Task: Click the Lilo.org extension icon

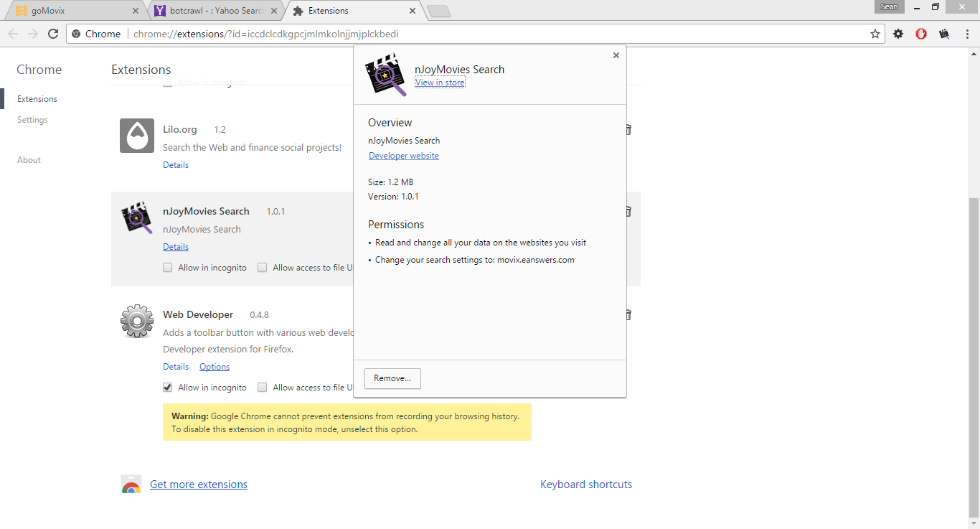Action: coord(137,136)
